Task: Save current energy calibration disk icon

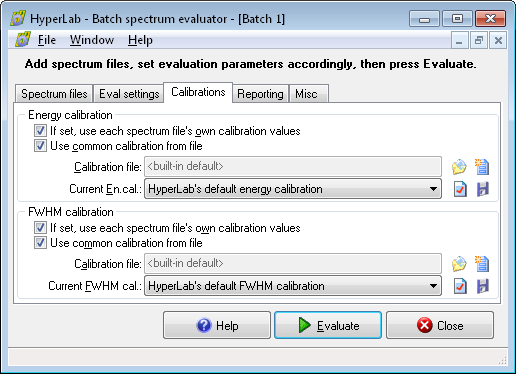Action: [x=482, y=189]
